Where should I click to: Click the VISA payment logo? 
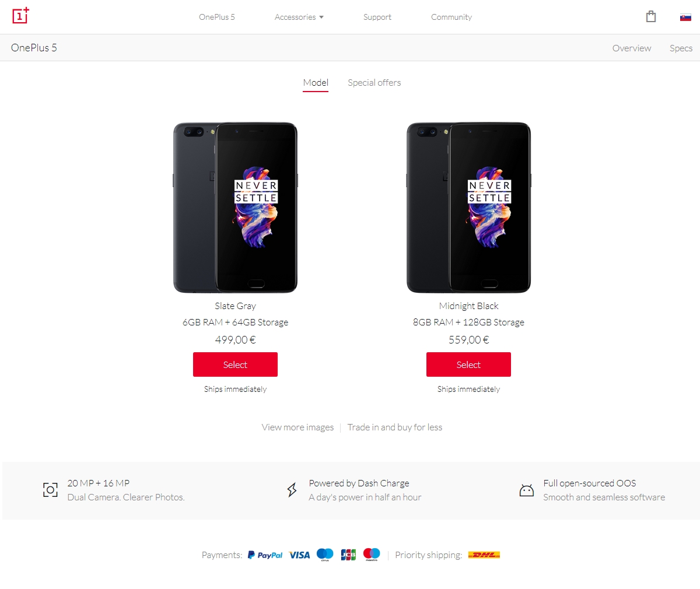click(299, 555)
